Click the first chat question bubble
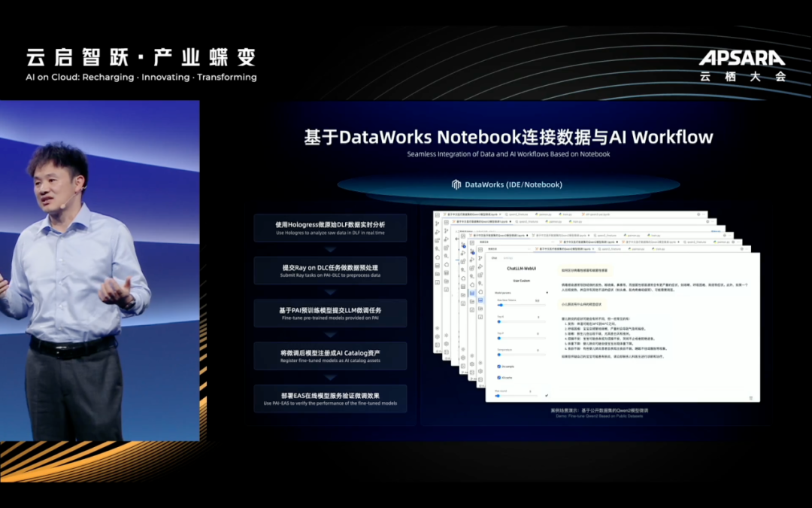The width and height of the screenshot is (812, 508). point(585,270)
